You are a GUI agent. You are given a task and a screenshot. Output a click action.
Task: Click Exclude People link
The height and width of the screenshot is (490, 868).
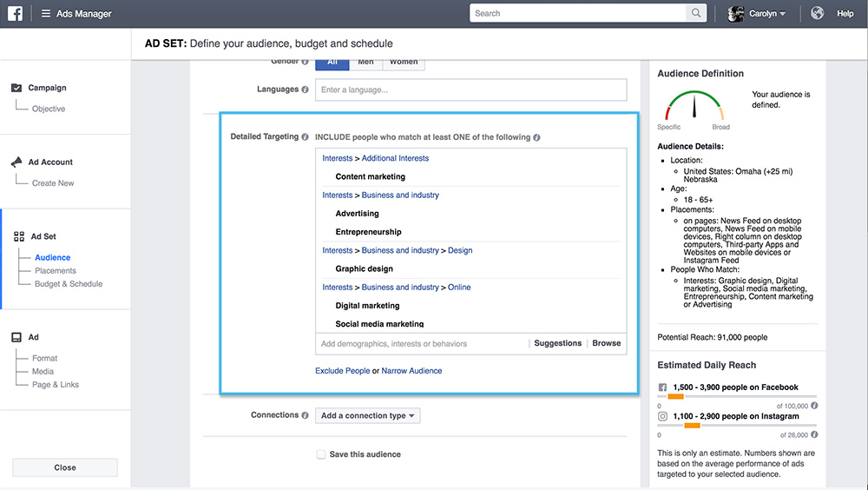[343, 371]
